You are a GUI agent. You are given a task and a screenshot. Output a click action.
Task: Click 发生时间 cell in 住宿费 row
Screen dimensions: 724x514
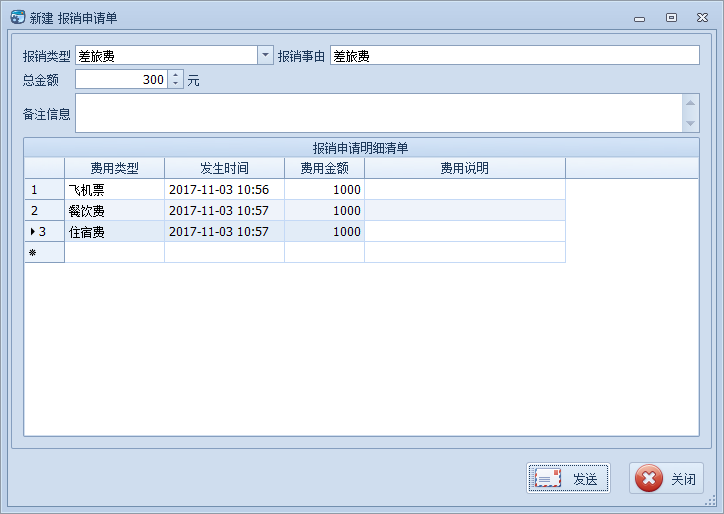tap(224, 231)
